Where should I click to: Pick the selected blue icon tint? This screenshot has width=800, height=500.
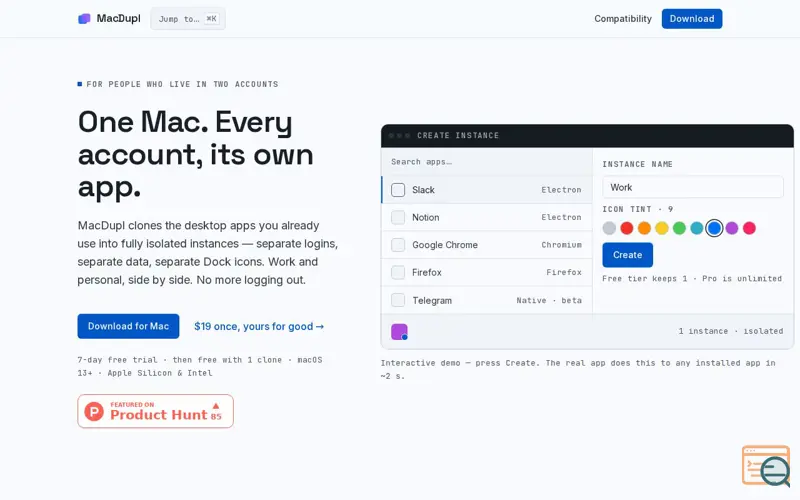point(714,228)
